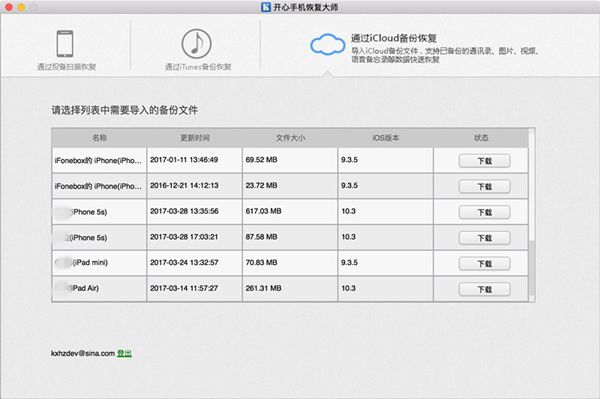Viewport: 600px width, 399px height.
Task: Click the kxhzdev@sina.com account text
Action: point(83,353)
